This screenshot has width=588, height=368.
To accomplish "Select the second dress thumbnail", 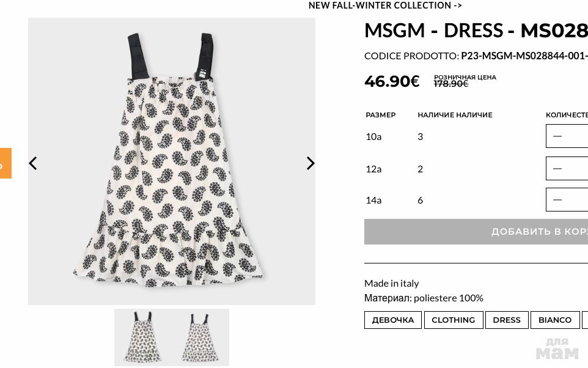I will 200,337.
